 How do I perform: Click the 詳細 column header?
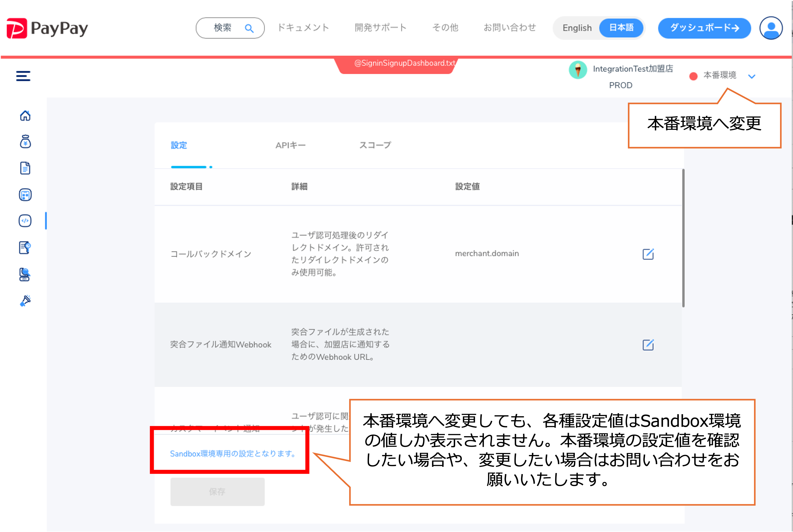[x=299, y=187]
